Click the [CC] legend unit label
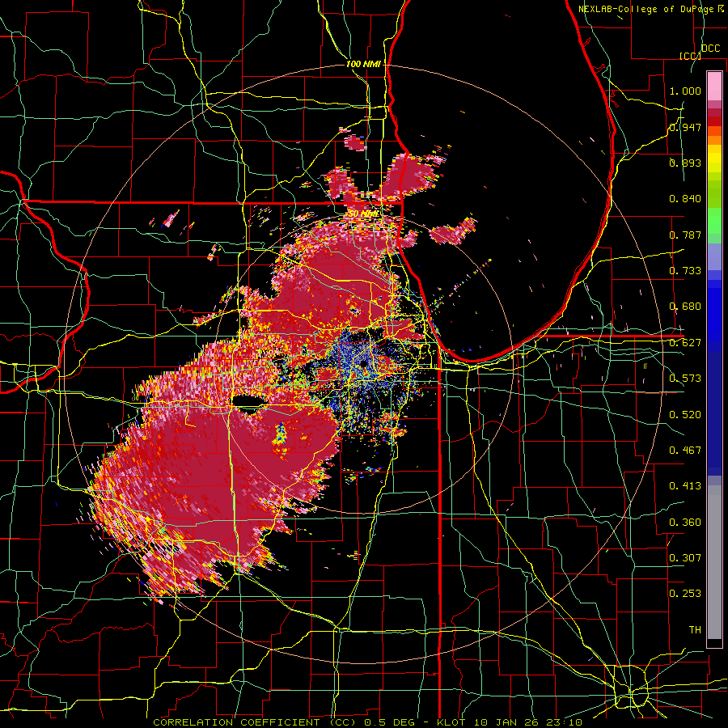The height and width of the screenshot is (728, 728). pos(690,56)
